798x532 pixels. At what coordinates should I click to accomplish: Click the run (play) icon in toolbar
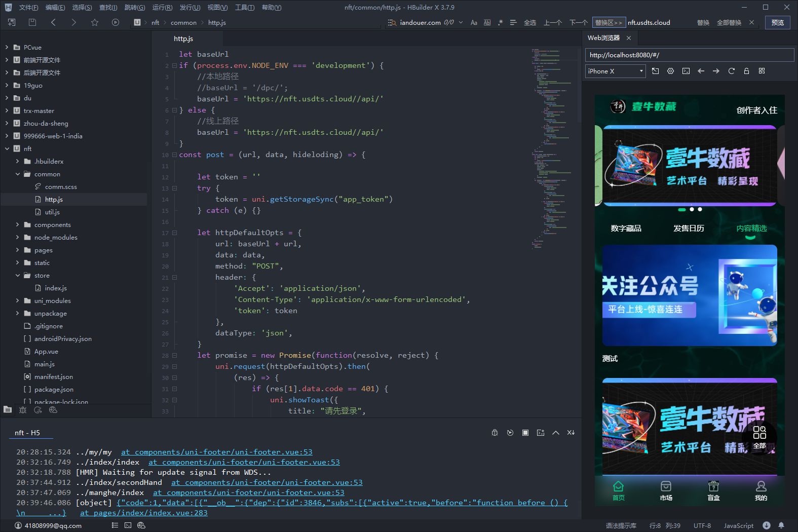pos(116,22)
